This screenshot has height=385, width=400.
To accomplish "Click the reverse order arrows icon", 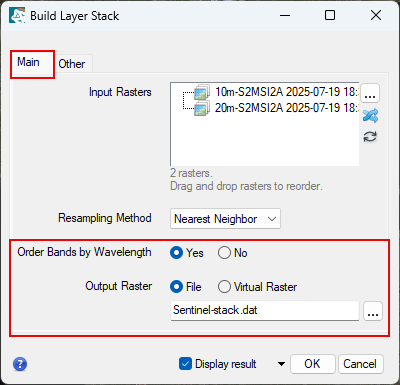I will 370,137.
